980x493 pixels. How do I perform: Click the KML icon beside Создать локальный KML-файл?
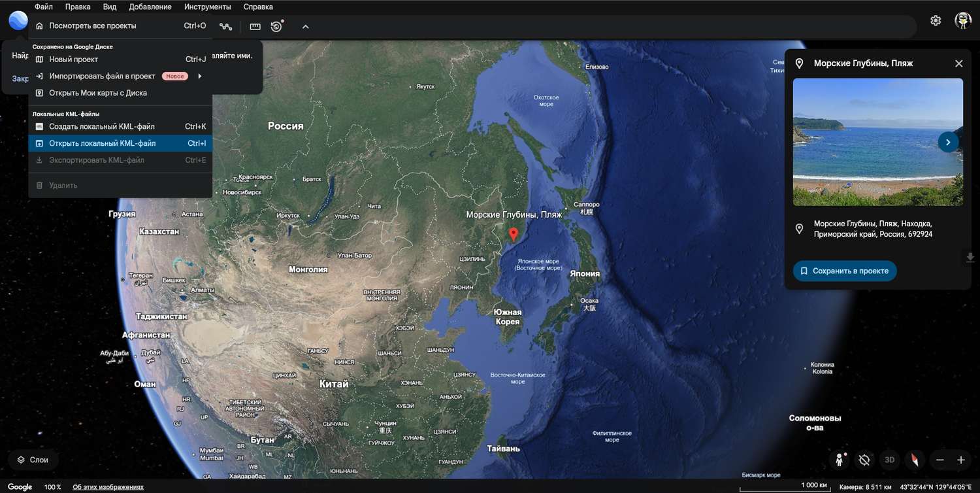[x=39, y=127]
